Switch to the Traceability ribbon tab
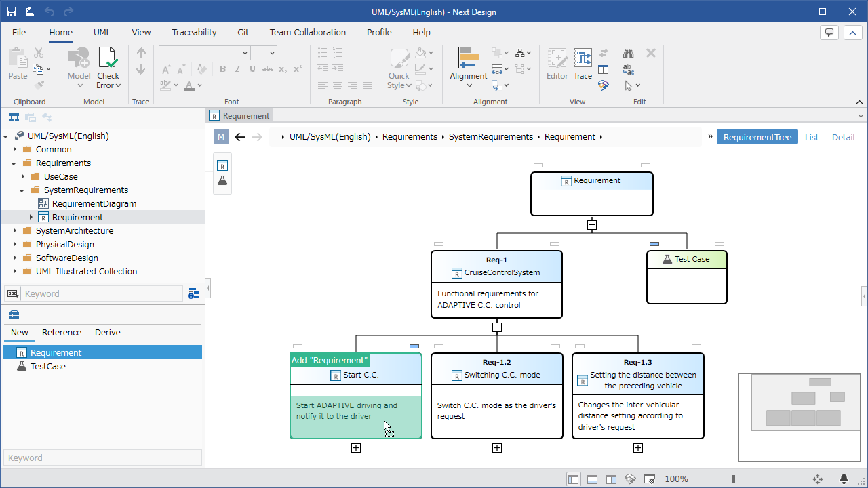The height and width of the screenshot is (488, 868). tap(194, 32)
